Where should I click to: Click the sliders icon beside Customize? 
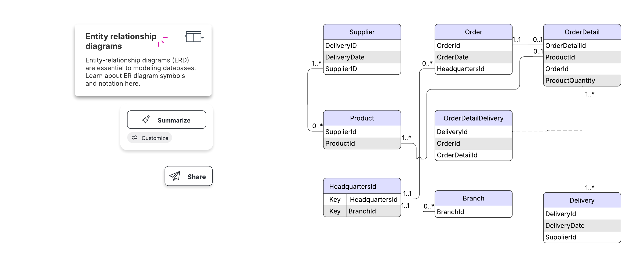pyautogui.click(x=134, y=138)
